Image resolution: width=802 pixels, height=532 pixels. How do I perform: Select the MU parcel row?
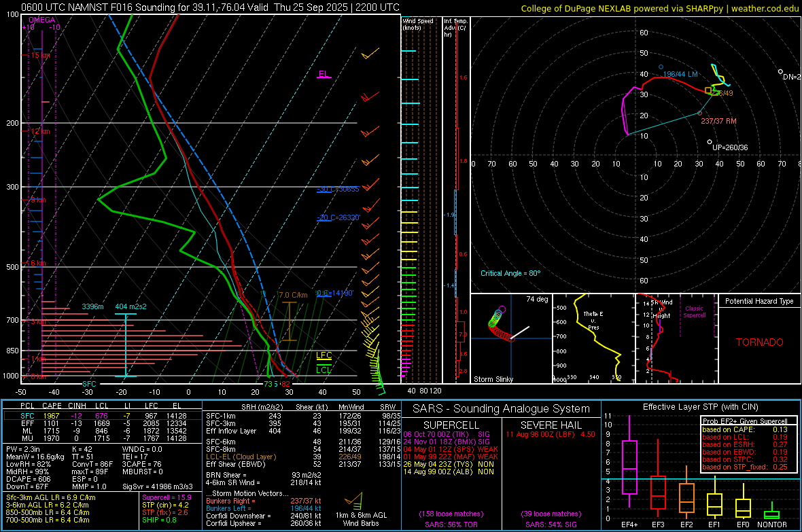tap(103, 438)
